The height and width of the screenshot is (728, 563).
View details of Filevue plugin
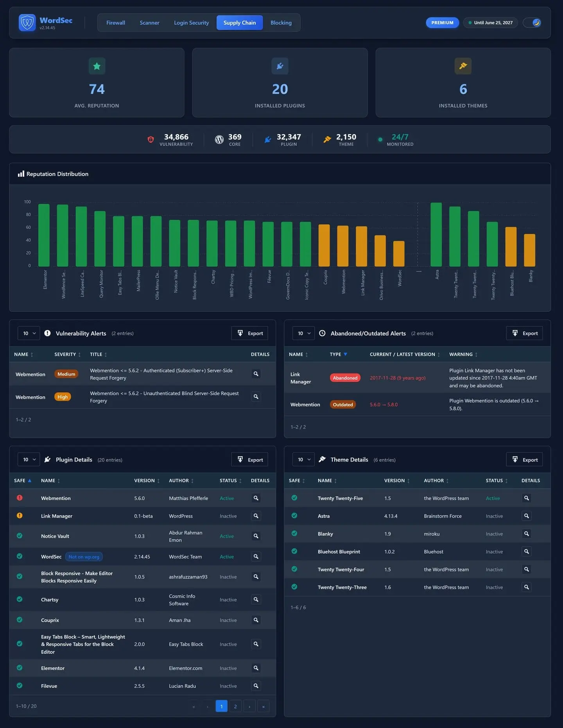(x=256, y=686)
